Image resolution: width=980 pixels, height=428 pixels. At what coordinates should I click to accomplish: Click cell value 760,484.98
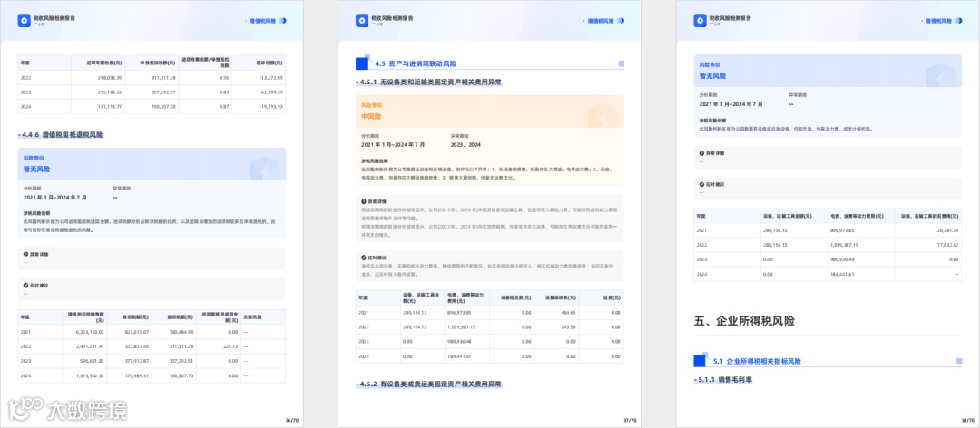(x=180, y=333)
